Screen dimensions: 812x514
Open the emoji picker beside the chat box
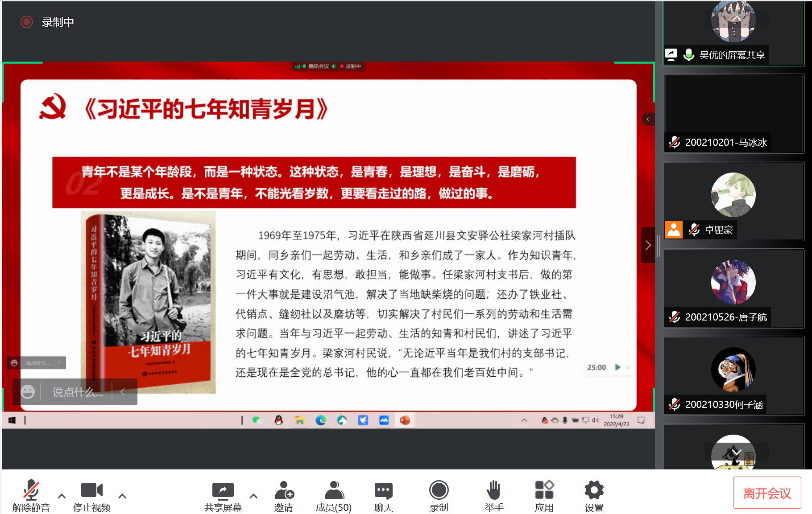[29, 392]
